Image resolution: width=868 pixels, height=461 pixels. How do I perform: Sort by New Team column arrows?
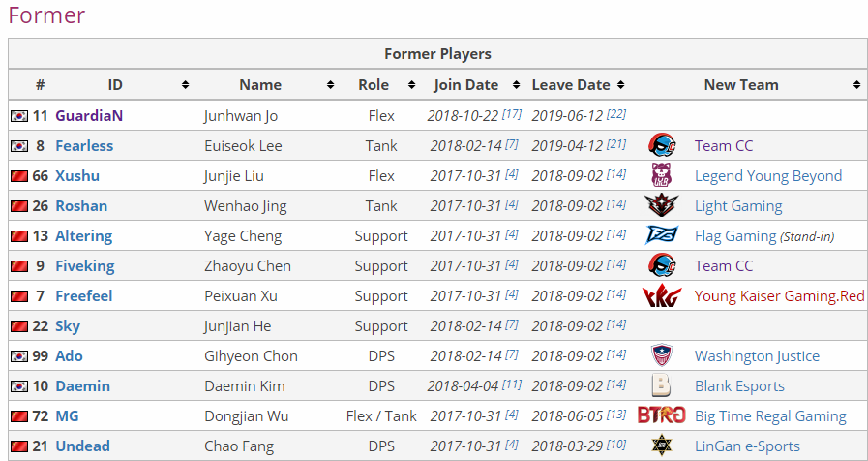(857, 85)
